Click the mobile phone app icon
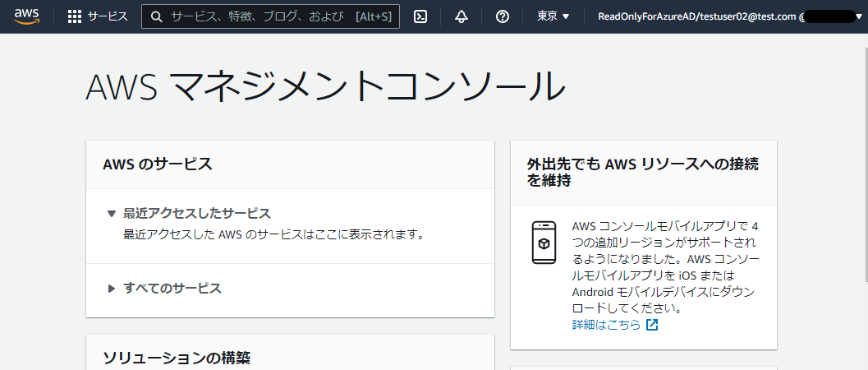 click(x=544, y=243)
